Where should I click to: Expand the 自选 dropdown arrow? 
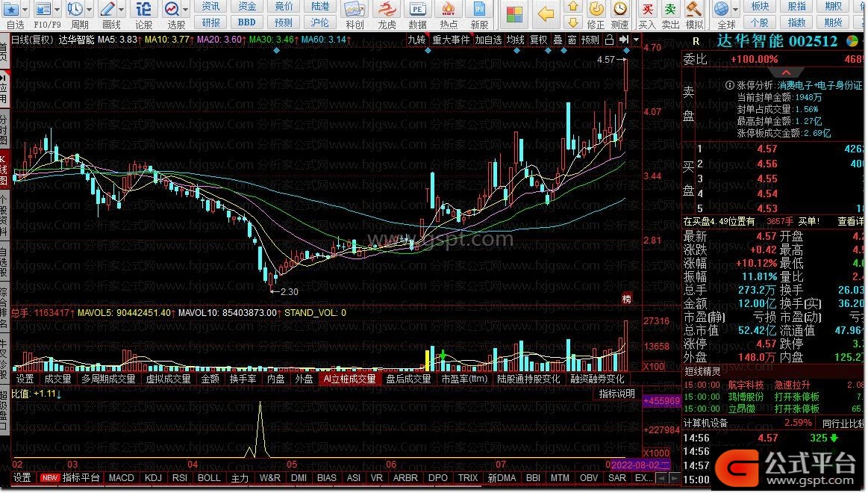[25, 10]
